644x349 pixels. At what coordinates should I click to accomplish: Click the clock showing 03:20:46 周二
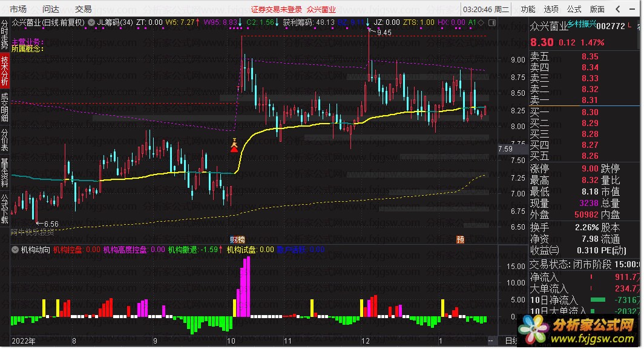pos(486,9)
